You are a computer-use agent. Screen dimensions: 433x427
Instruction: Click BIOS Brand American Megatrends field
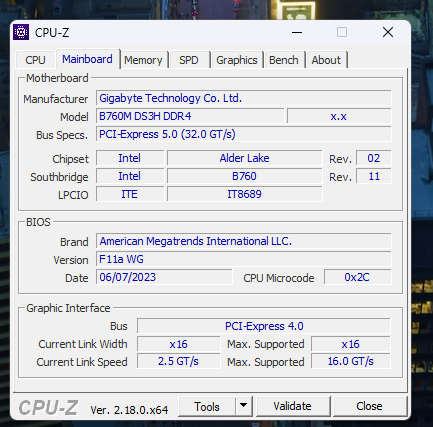(x=244, y=241)
